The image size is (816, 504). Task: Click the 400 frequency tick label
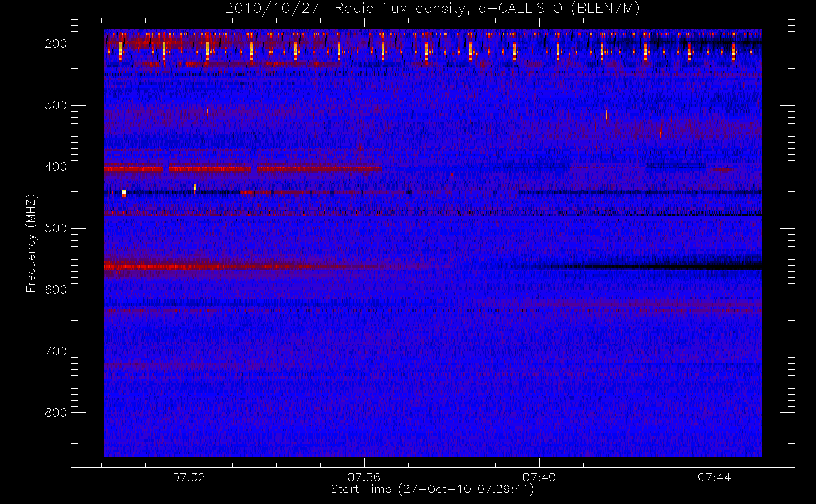pyautogui.click(x=56, y=167)
